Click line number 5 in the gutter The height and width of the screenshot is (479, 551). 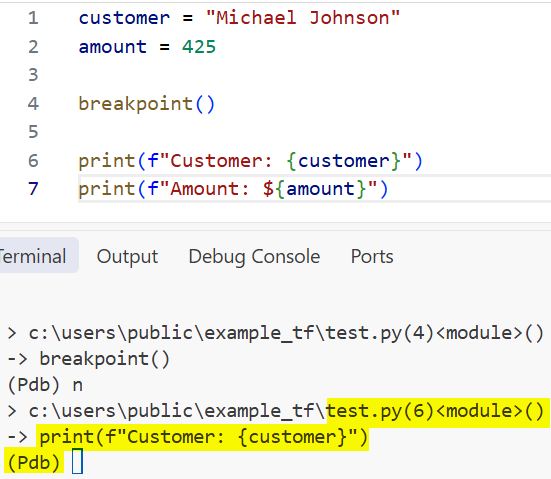[x=33, y=132]
